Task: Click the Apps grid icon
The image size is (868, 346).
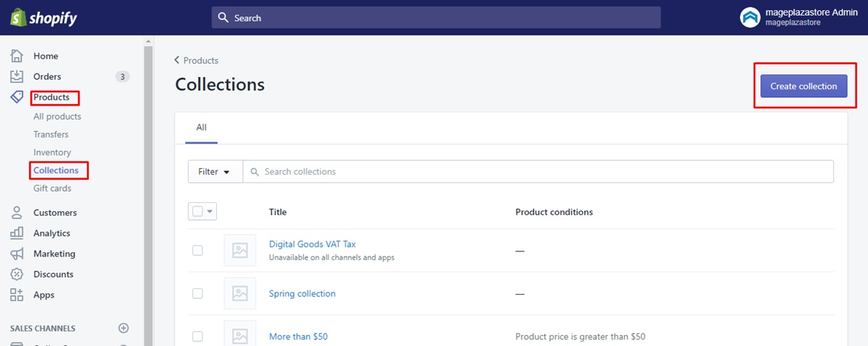Action: [17, 295]
